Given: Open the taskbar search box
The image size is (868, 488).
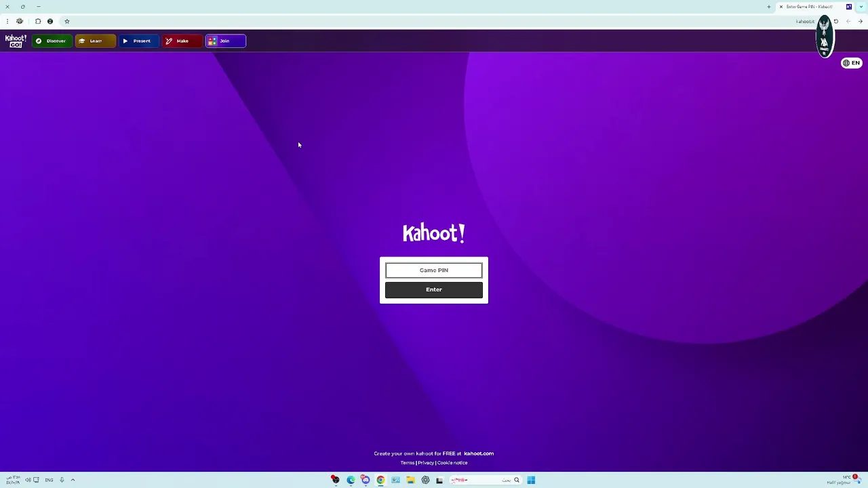Looking at the screenshot, I should (484, 480).
